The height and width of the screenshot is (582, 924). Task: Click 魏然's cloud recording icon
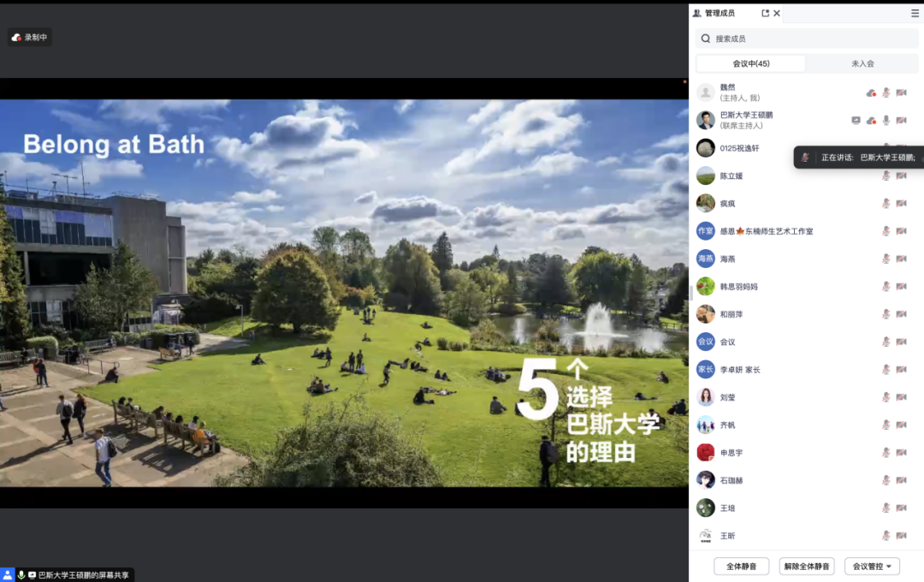click(x=871, y=92)
